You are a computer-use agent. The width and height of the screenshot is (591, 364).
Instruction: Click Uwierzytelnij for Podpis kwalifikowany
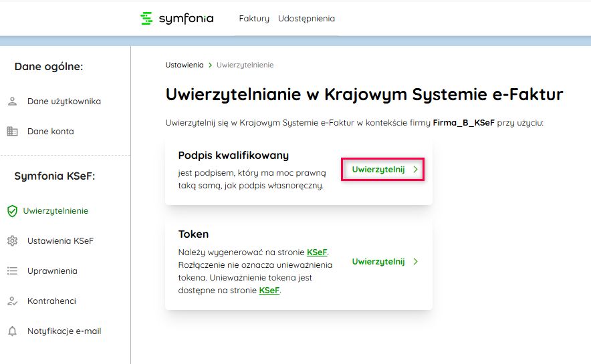378,170
